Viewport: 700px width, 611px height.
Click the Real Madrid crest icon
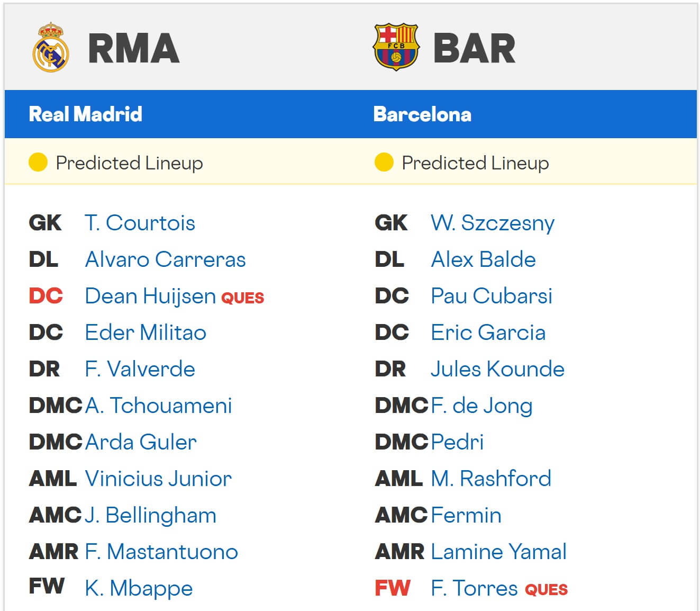pyautogui.click(x=51, y=48)
